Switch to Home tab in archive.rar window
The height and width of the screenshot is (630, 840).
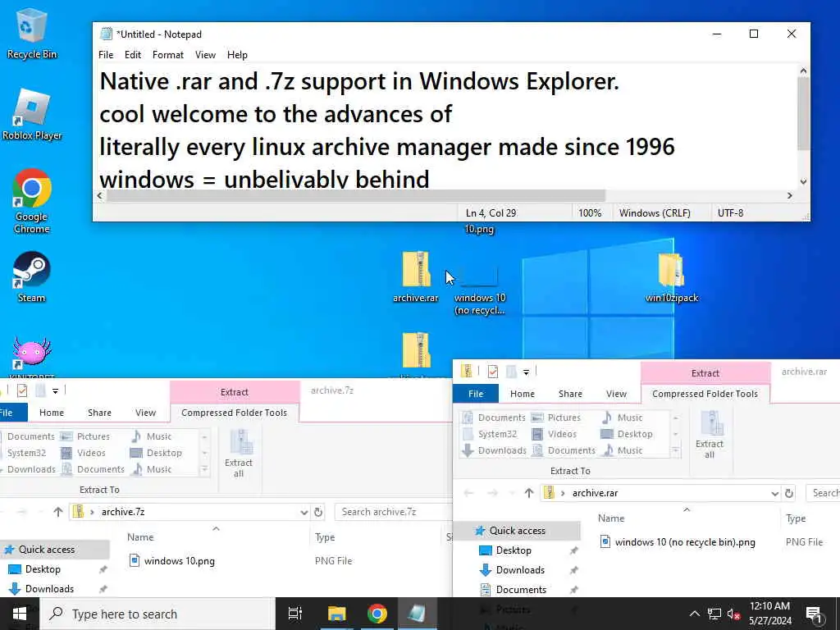(523, 394)
